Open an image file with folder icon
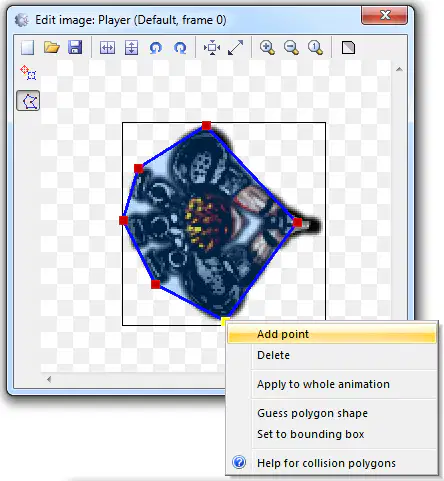The width and height of the screenshot is (444, 481). (x=51, y=47)
